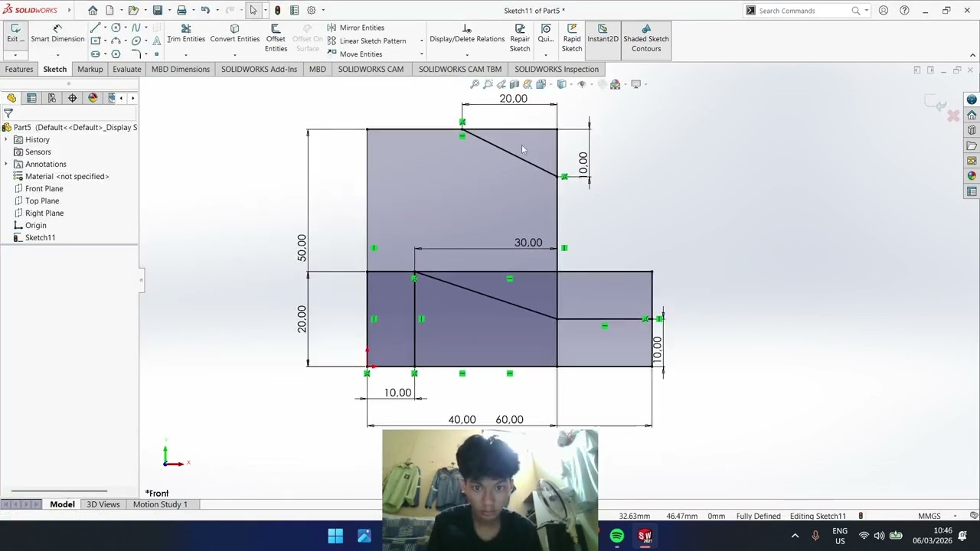Switch to the 3D Views bottom tab
The width and height of the screenshot is (980, 551).
tap(103, 504)
